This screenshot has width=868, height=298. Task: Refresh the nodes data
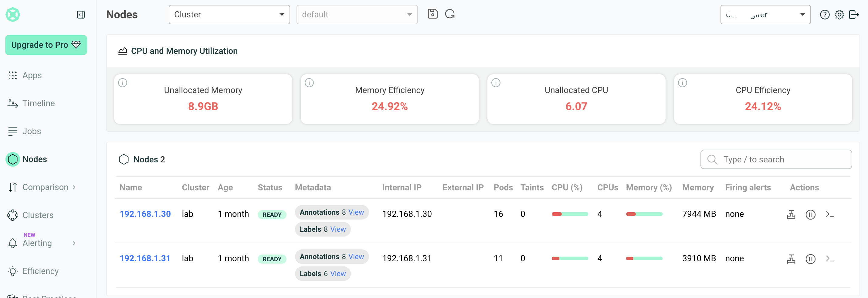click(450, 14)
